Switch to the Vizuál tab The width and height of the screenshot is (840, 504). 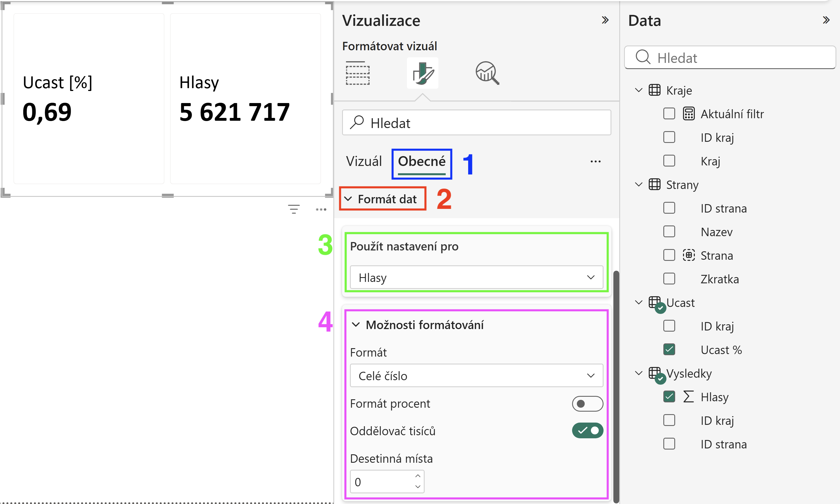(364, 161)
